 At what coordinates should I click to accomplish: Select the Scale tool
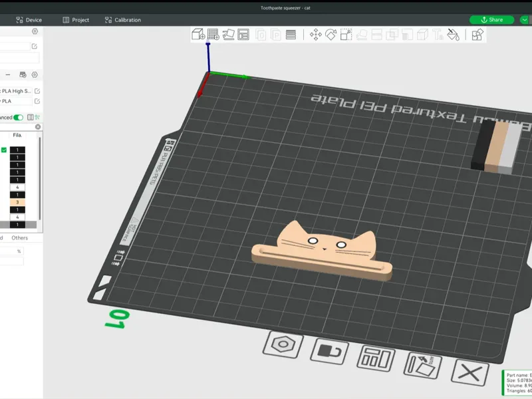(x=346, y=35)
